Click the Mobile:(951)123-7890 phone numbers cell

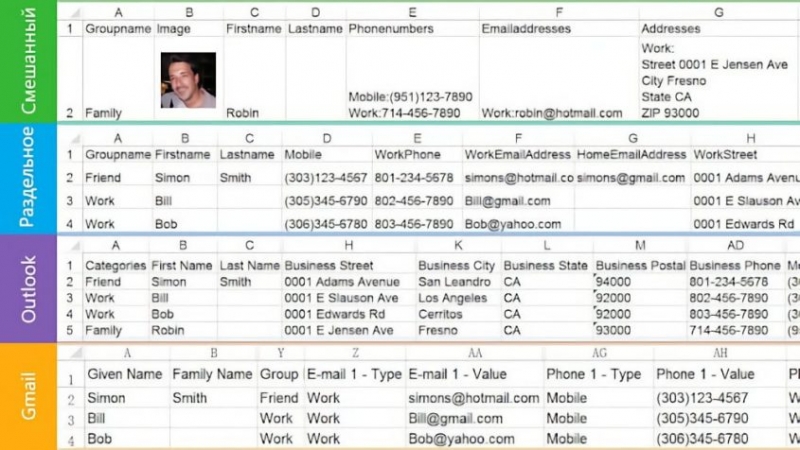click(412, 79)
